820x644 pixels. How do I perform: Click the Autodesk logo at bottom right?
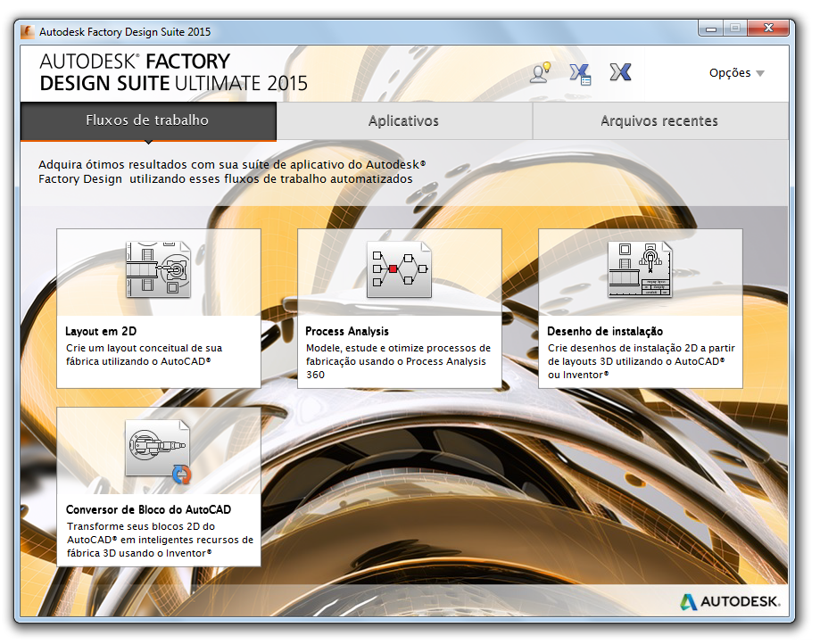[730, 602]
